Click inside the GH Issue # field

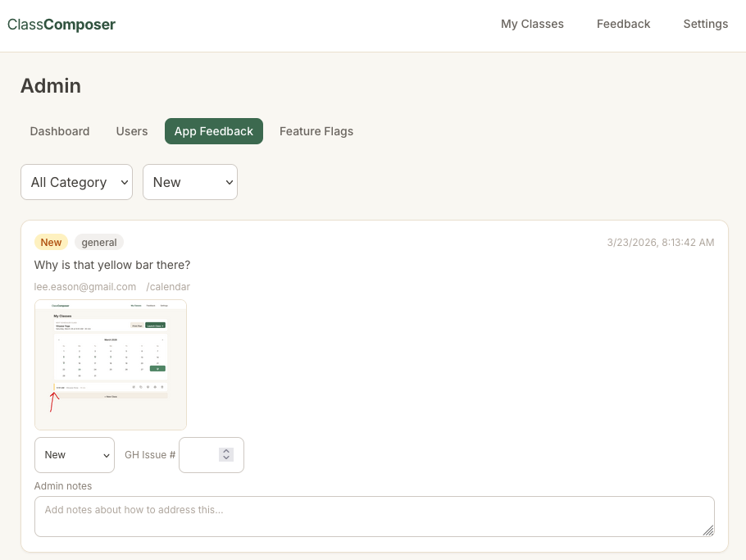(201, 454)
